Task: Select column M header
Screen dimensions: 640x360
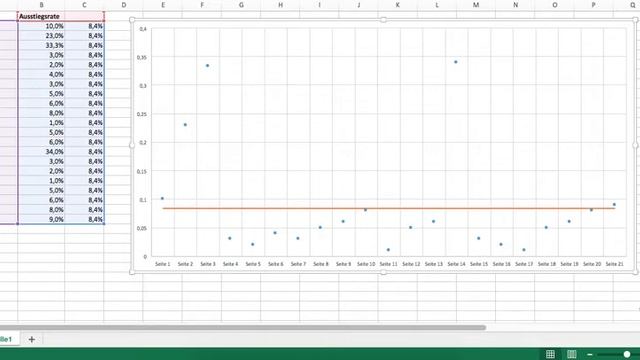Action: [x=476, y=5]
